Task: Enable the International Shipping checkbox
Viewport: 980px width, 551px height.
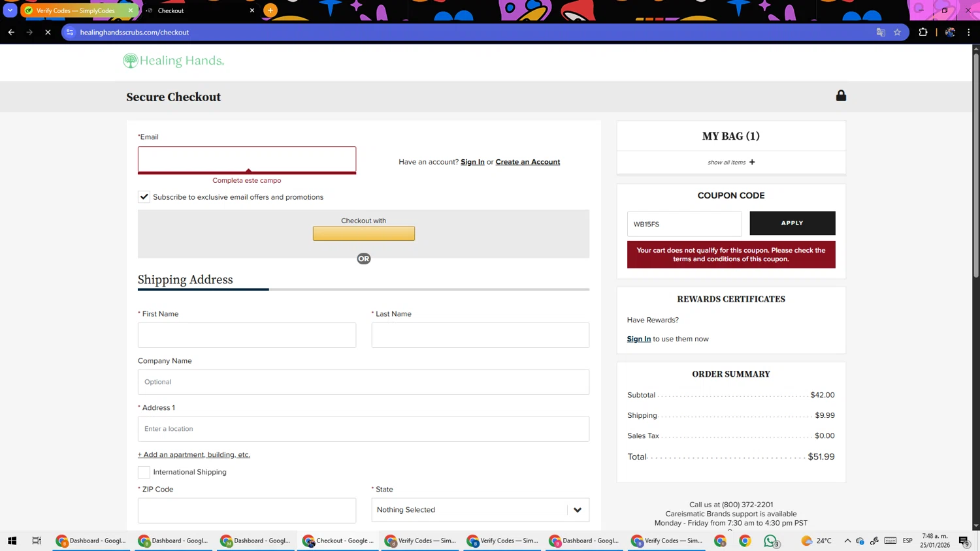Action: tap(144, 472)
